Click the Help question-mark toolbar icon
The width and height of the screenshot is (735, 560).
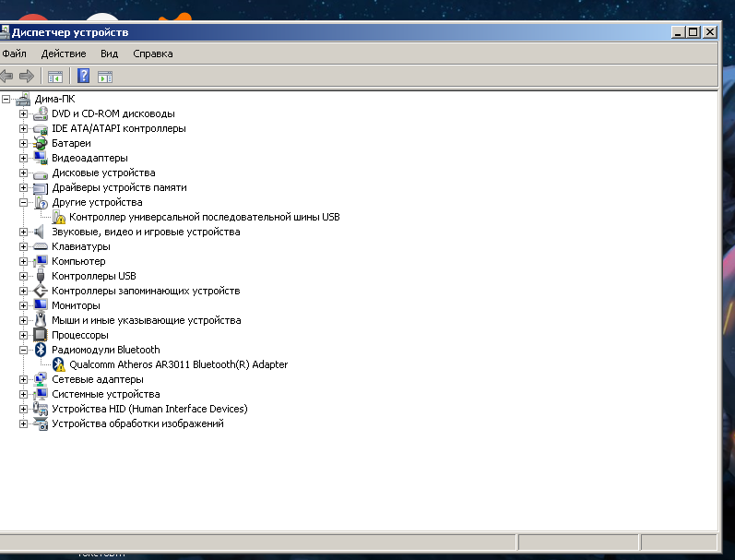click(83, 77)
